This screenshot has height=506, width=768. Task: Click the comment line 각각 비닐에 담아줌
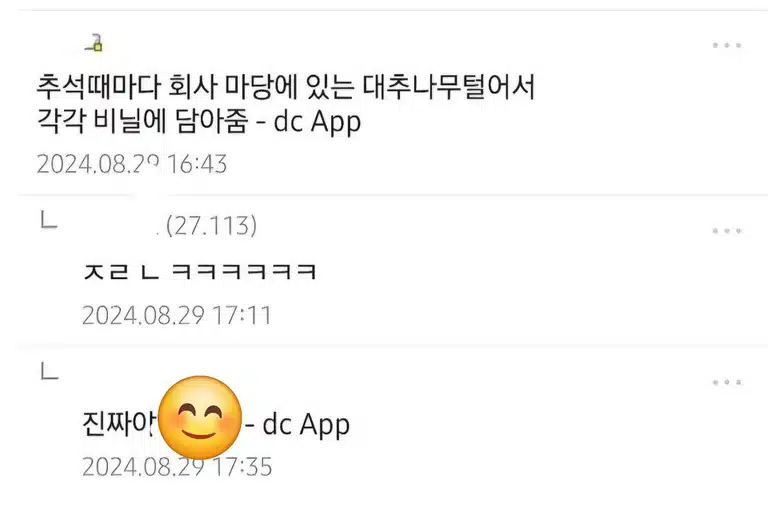(x=143, y=120)
